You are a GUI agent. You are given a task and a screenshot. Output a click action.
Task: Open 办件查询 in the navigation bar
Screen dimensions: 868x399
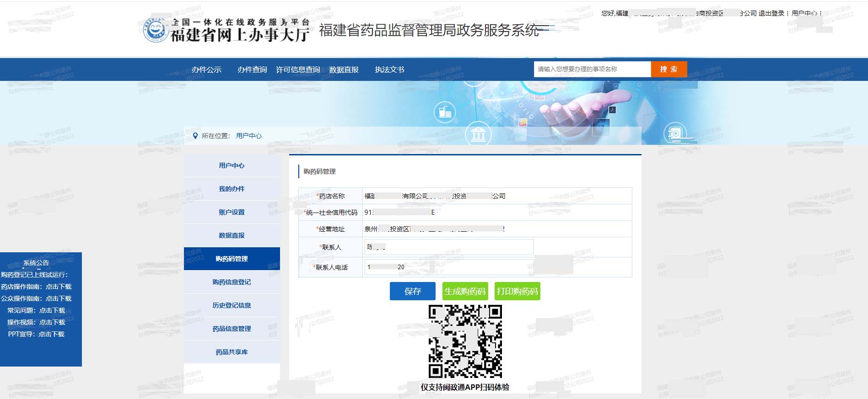(x=252, y=69)
